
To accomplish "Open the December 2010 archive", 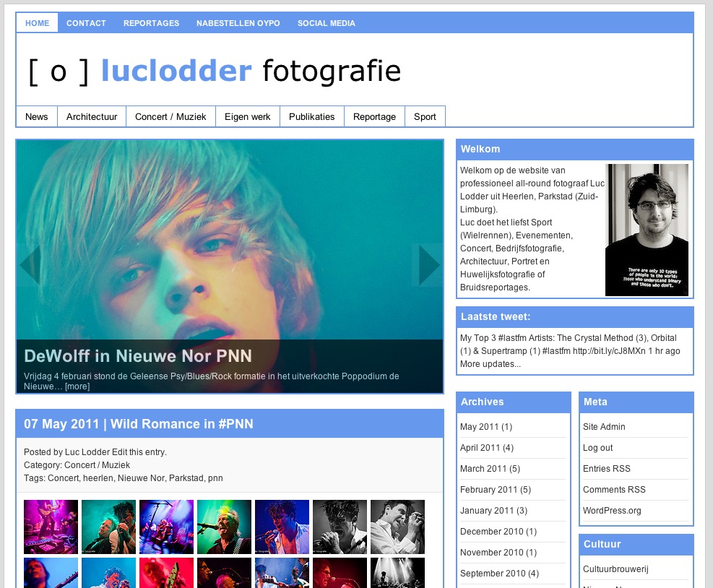I will coord(491,532).
